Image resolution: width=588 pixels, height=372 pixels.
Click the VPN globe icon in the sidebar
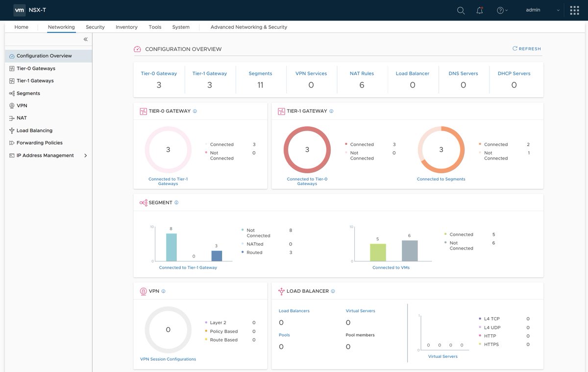[11, 105]
